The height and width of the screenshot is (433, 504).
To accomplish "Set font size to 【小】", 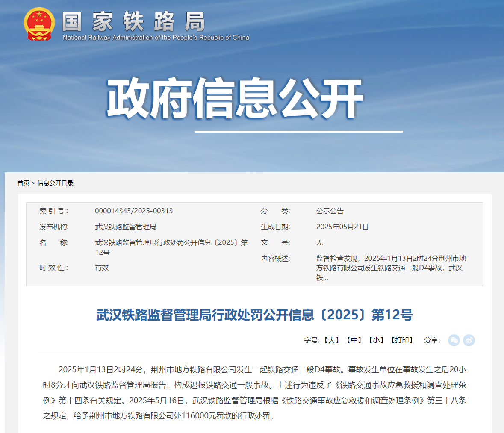I will coord(376,340).
